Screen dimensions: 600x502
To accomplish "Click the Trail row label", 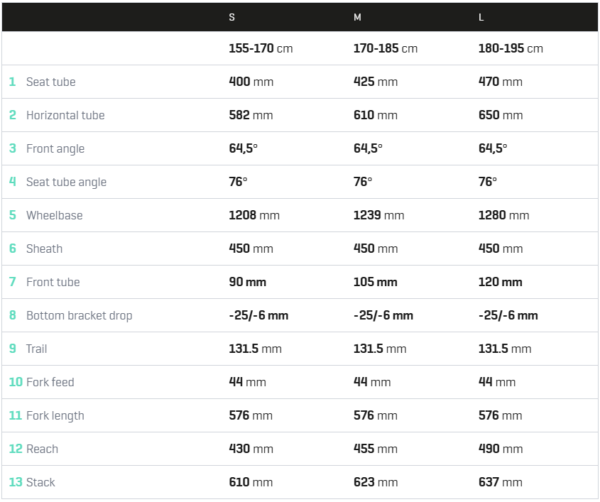I will tap(36, 349).
